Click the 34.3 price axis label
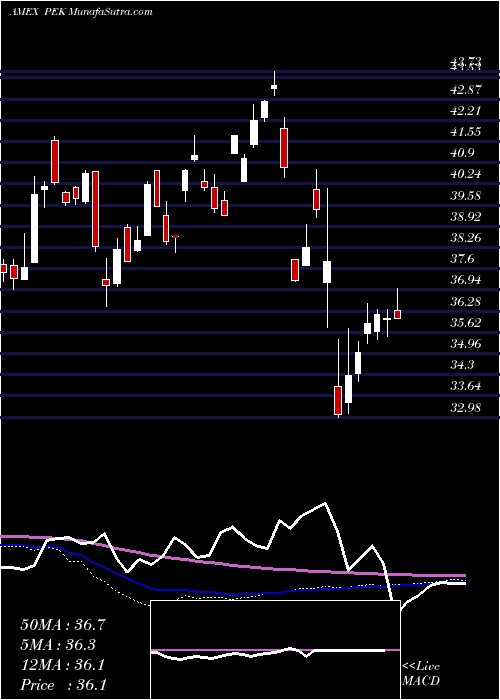 click(462, 365)
